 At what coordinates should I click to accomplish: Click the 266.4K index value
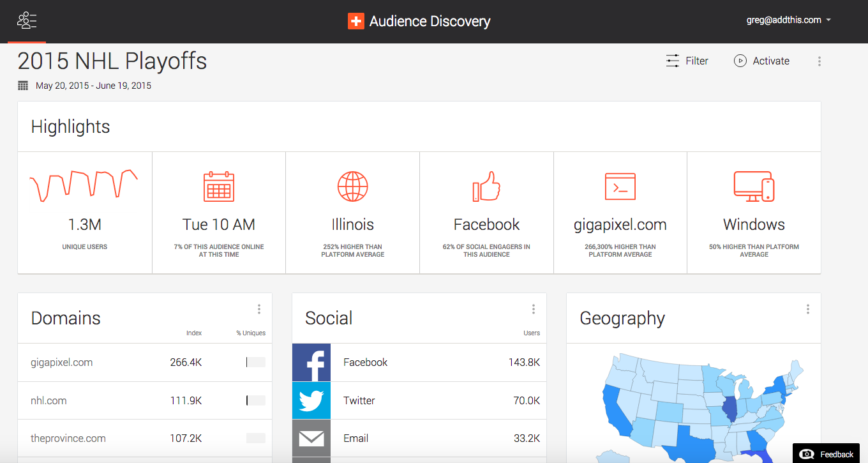(x=186, y=362)
